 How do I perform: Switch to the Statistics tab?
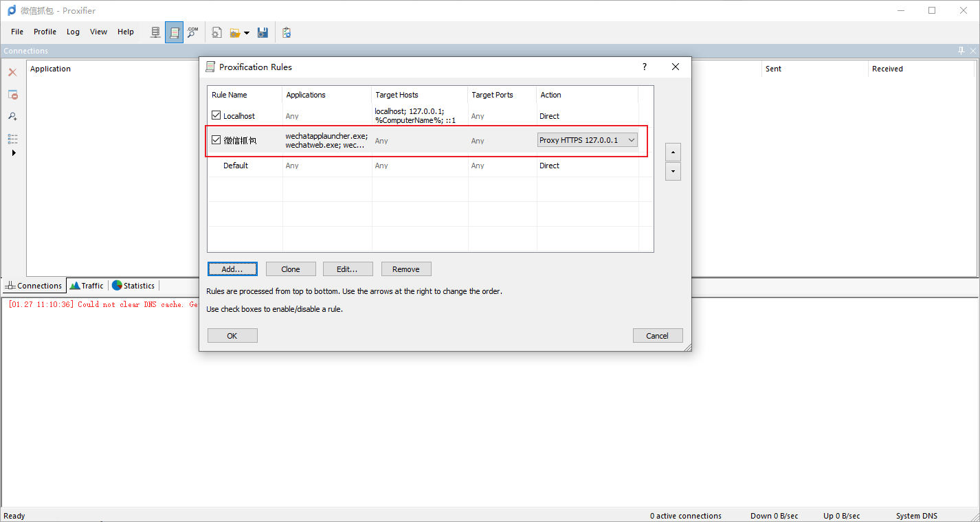click(133, 286)
